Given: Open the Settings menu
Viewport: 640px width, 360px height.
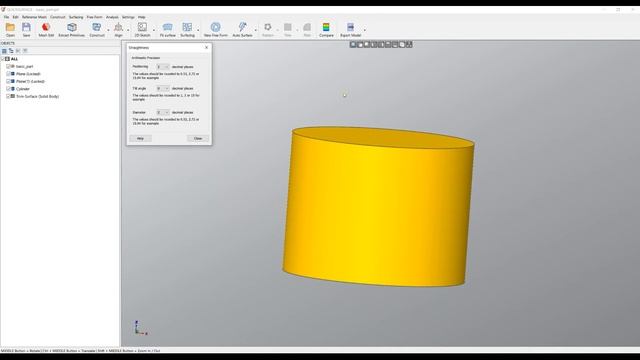Looking at the screenshot, I should coord(128,17).
